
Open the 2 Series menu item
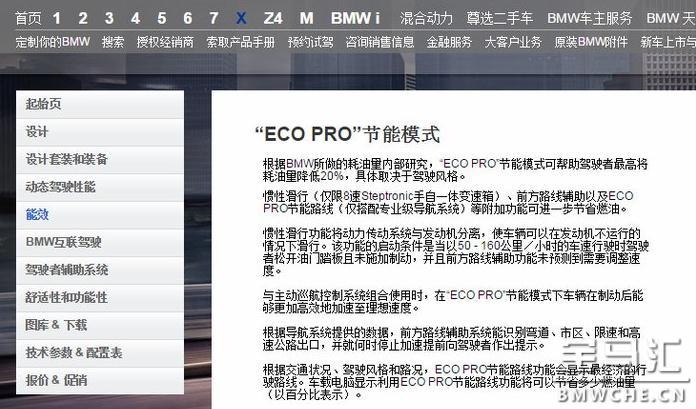83,18
